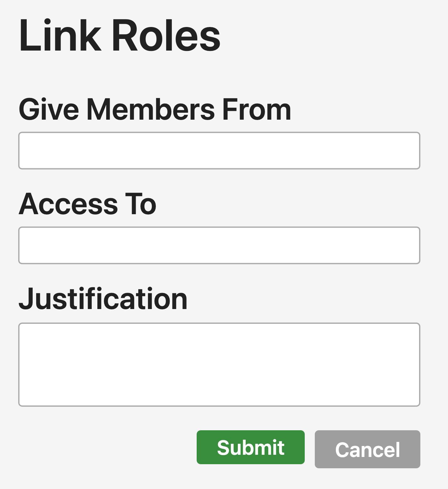
Task: Click the gray Cancel button
Action: pyautogui.click(x=367, y=449)
